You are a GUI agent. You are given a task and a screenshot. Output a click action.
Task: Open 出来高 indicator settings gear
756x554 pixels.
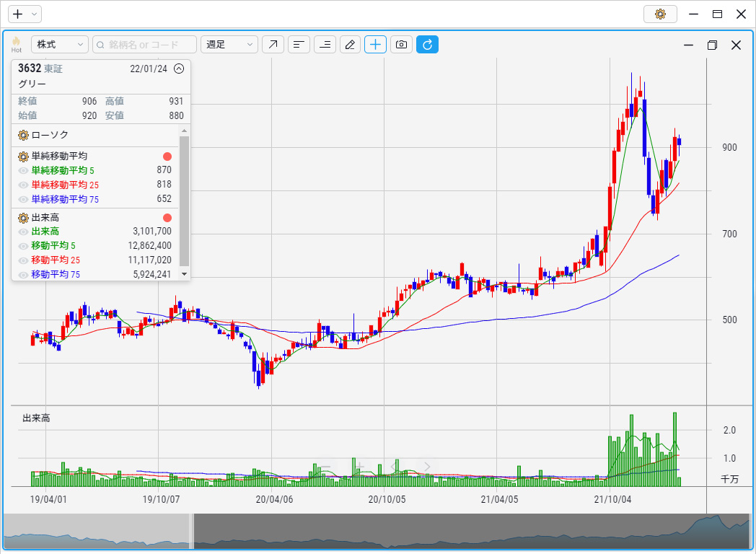point(23,218)
